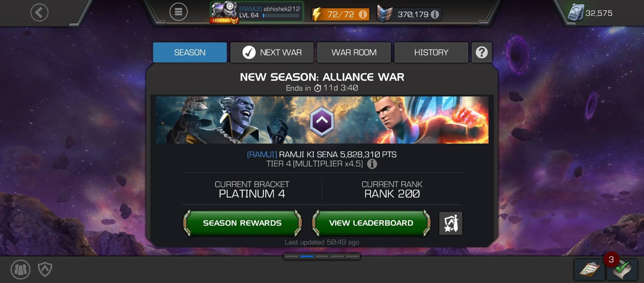
Task: Click View Leaderboard button
Action: click(x=371, y=223)
